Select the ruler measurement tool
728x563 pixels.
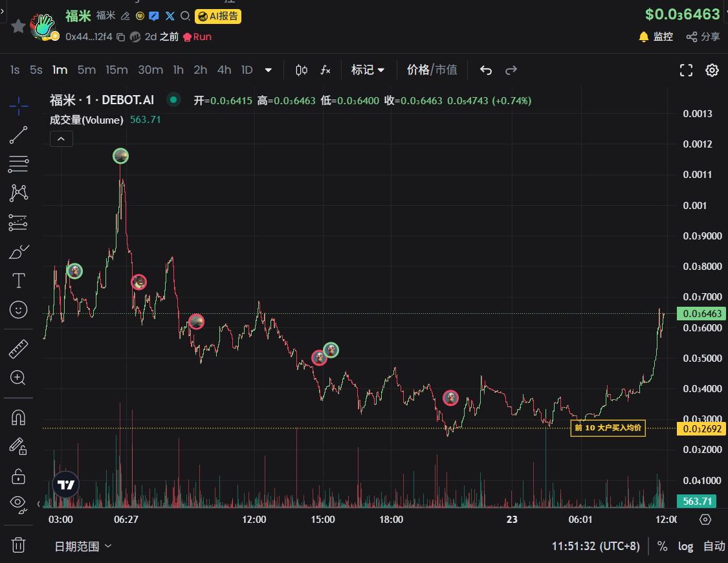coord(18,349)
